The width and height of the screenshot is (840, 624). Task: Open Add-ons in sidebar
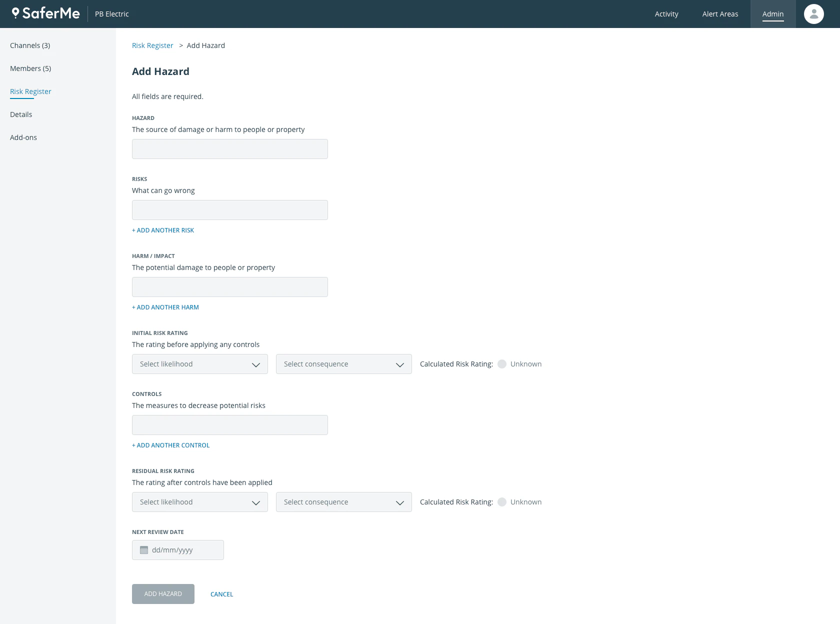23,137
